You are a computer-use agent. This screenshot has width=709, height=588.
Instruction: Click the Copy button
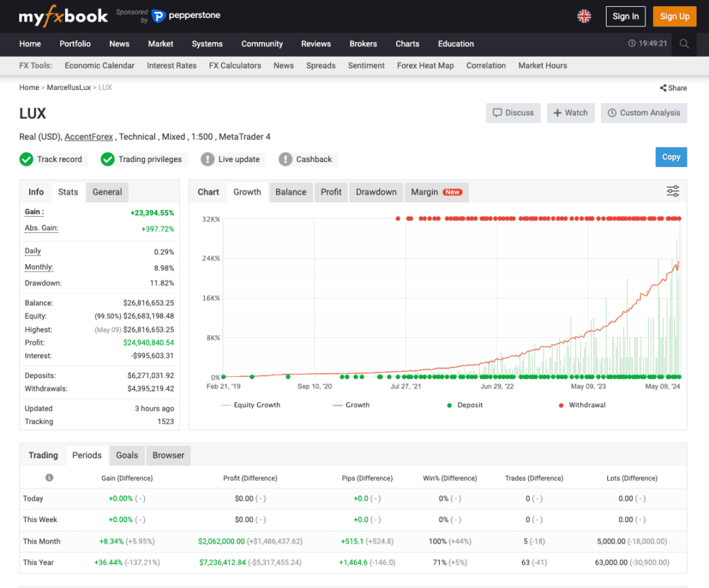click(x=671, y=157)
